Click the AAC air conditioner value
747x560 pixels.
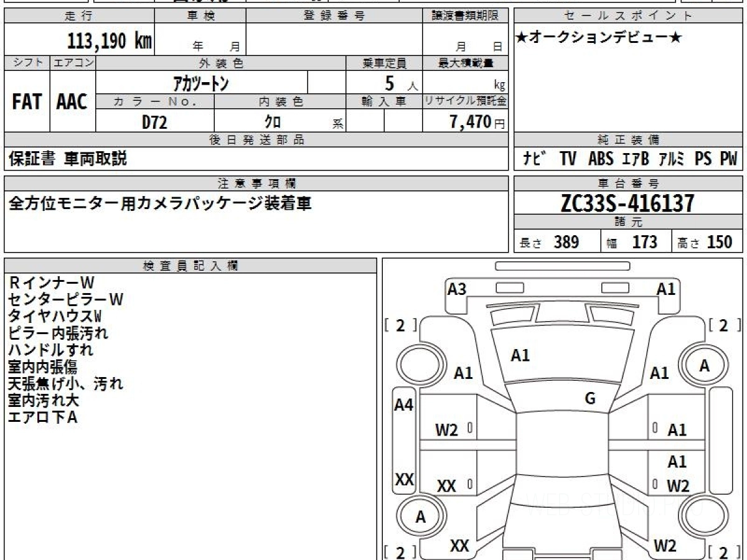pyautogui.click(x=72, y=103)
